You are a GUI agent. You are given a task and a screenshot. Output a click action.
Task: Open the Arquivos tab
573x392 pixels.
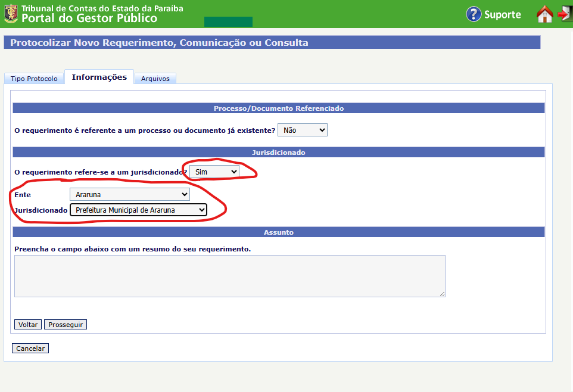tap(155, 79)
